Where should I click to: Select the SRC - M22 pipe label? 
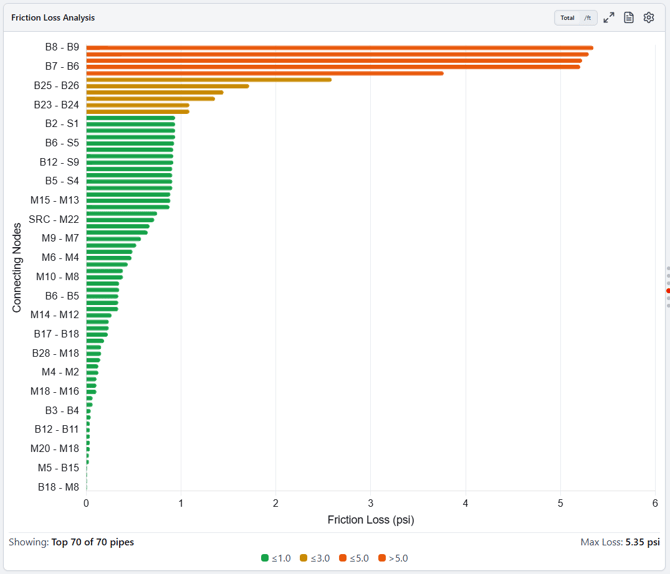point(54,219)
